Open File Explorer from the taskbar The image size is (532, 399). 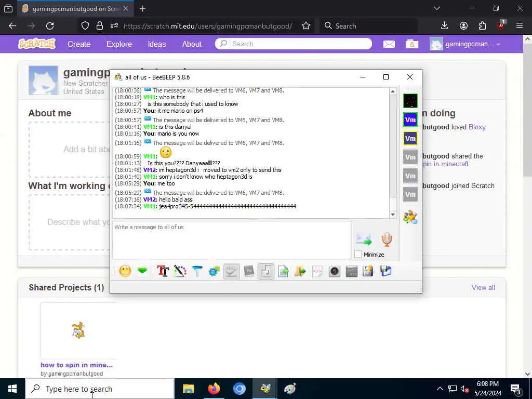188,389
